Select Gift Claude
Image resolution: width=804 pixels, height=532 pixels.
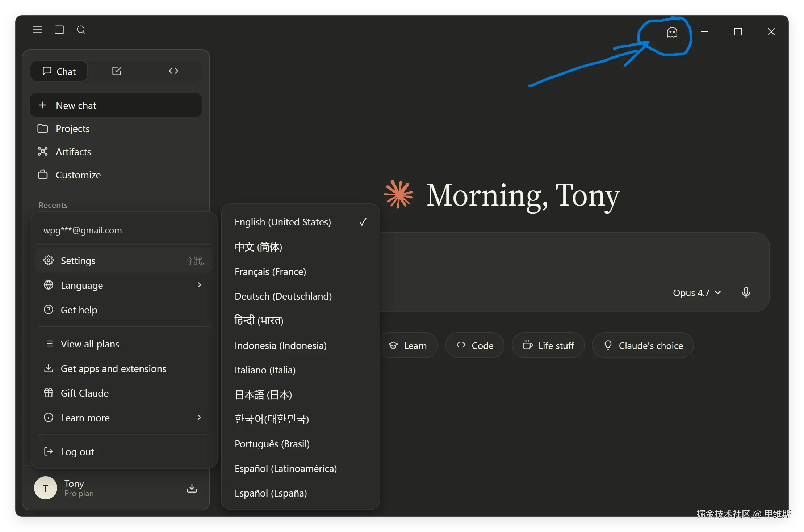(x=123, y=393)
